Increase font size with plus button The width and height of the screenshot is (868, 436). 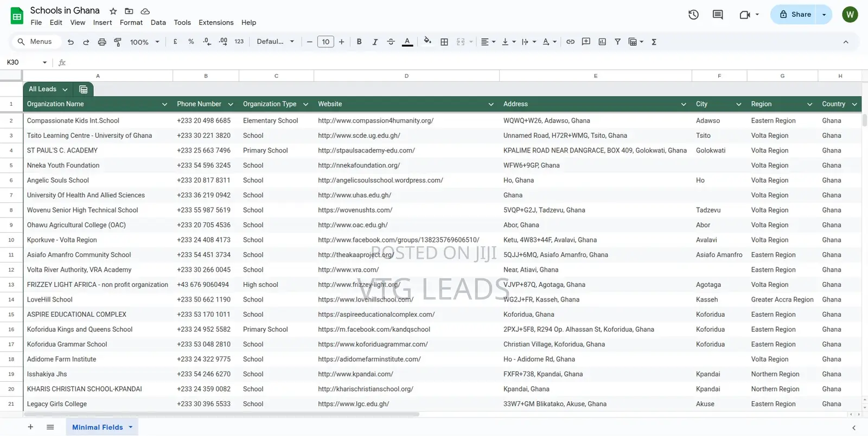341,42
